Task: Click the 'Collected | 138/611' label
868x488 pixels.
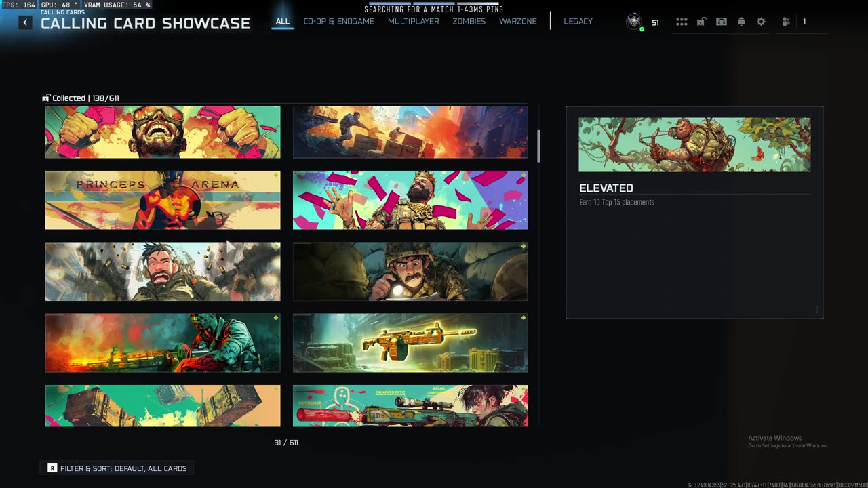Action: (x=85, y=98)
